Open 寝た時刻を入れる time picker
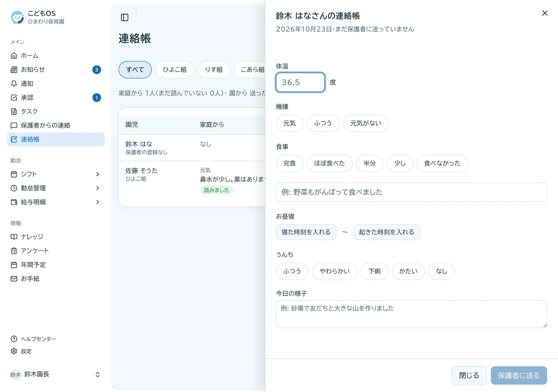The width and height of the screenshot is (558, 392). 306,232
